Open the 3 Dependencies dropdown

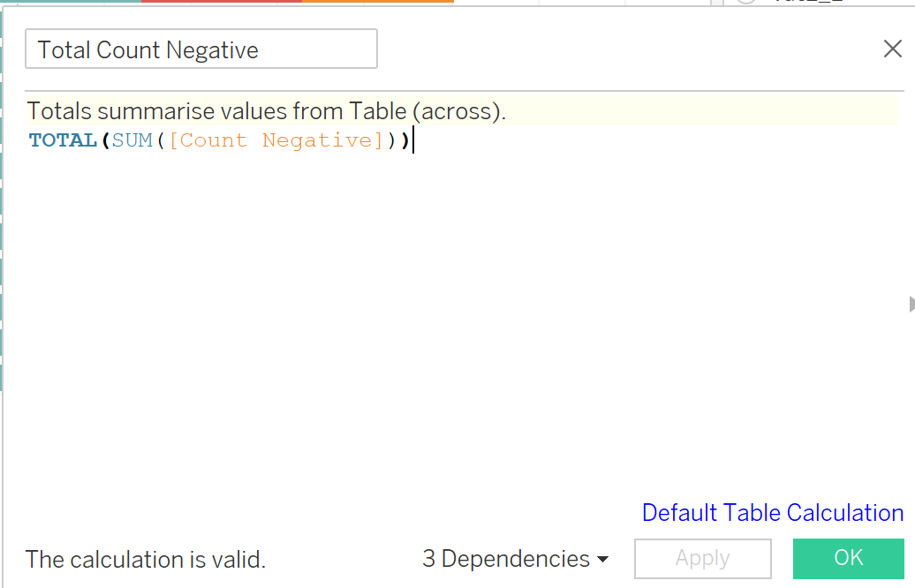coord(516,559)
